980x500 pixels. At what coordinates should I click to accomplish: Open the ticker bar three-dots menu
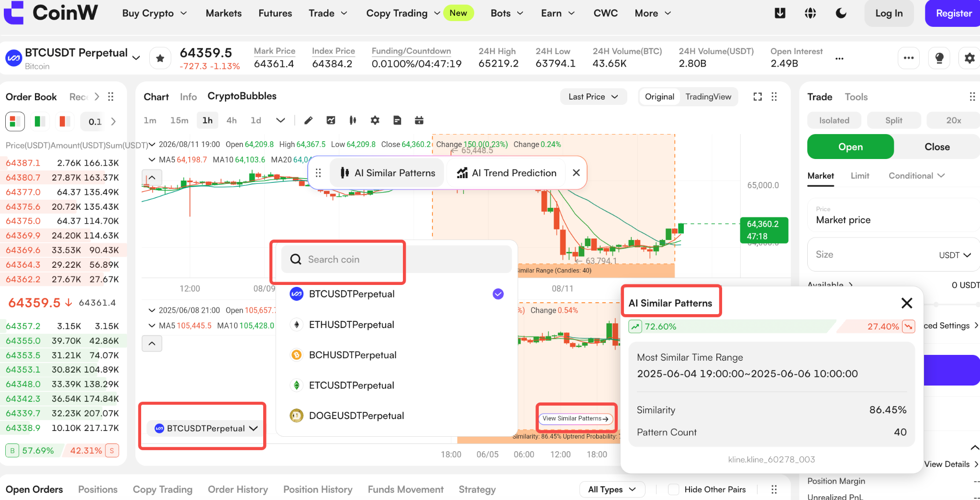[x=909, y=58]
